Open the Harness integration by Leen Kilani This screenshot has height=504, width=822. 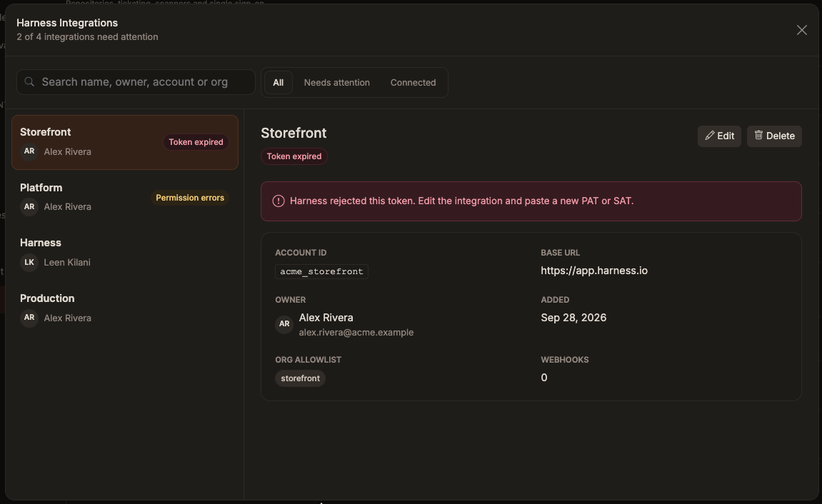point(125,253)
